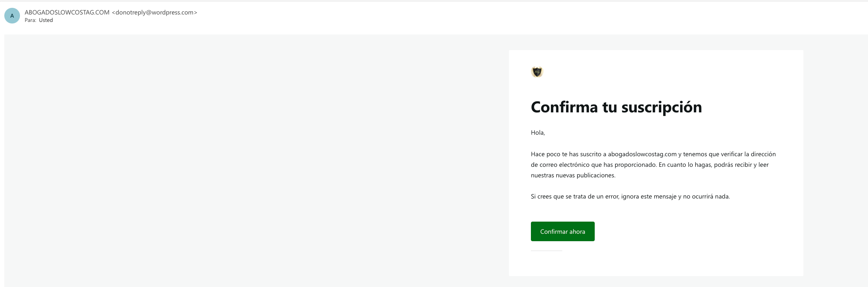Click the donotreply@wordpress.com sender address
868x287 pixels.
pos(155,13)
